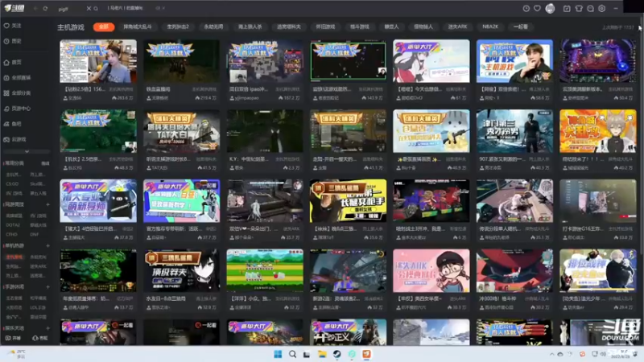Open 排位战神 stream thumbnail
The image size is (644, 362).
coord(597,270)
